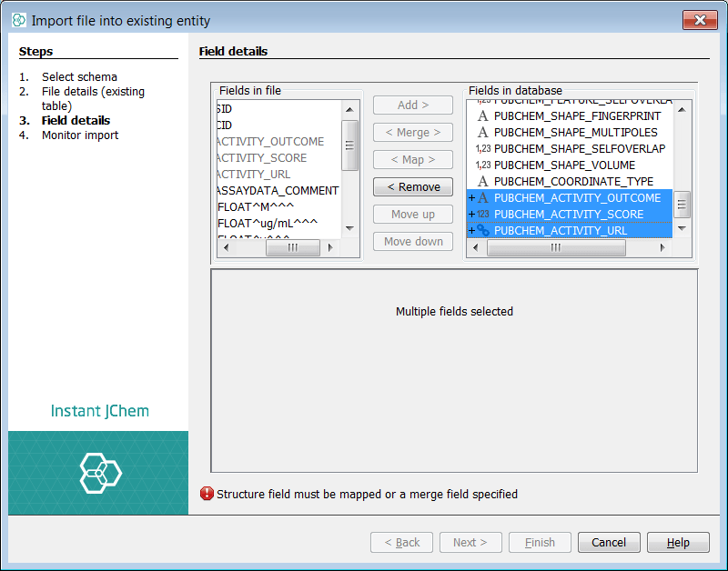Click left arrow of file fields horizontal scrollbar
This screenshot has width=728, height=571.
click(225, 247)
